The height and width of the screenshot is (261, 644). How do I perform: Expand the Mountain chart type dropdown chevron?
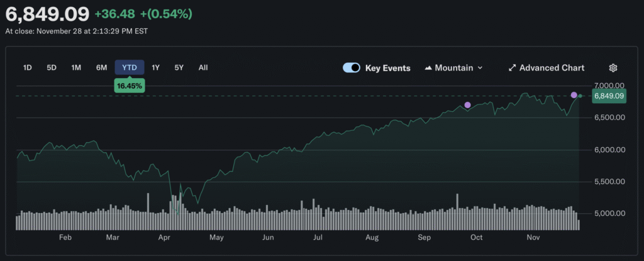(x=480, y=68)
